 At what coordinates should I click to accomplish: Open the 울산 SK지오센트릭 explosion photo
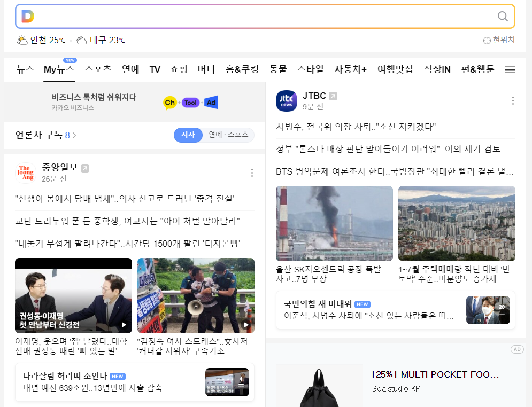(x=334, y=223)
